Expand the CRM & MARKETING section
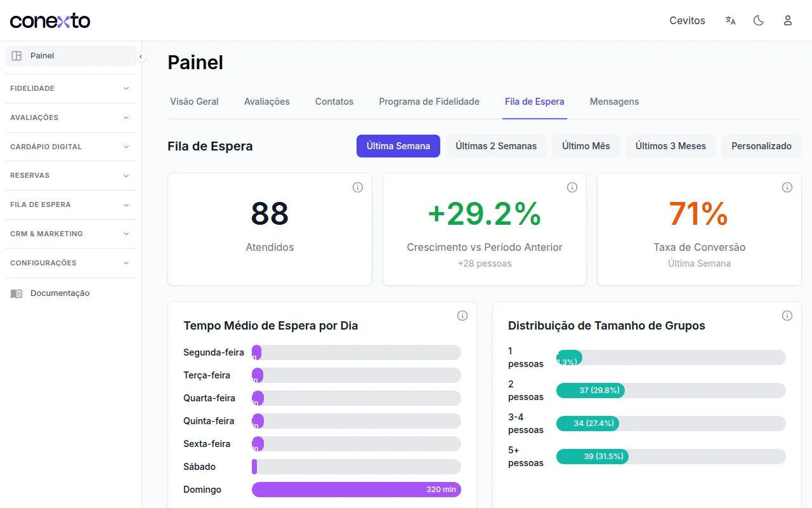 70,234
